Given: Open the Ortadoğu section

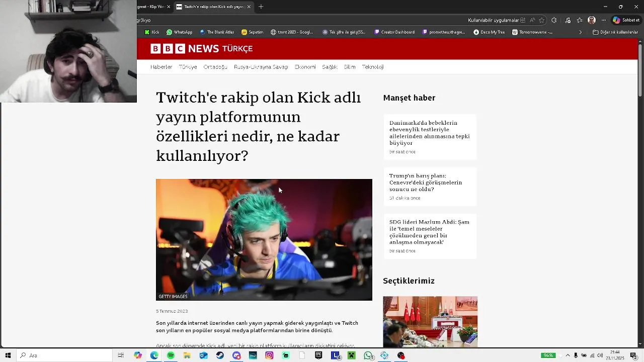Looking at the screenshot, I should (215, 67).
